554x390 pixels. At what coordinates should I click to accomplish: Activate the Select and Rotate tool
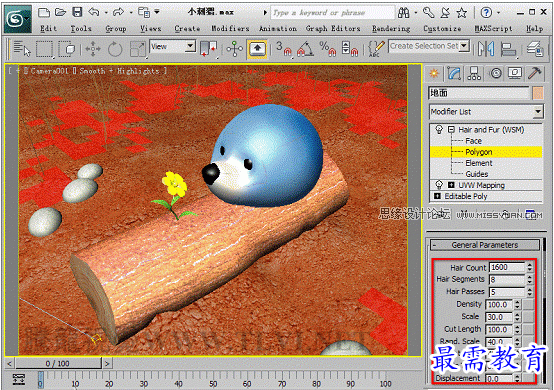pyautogui.click(x=115, y=49)
